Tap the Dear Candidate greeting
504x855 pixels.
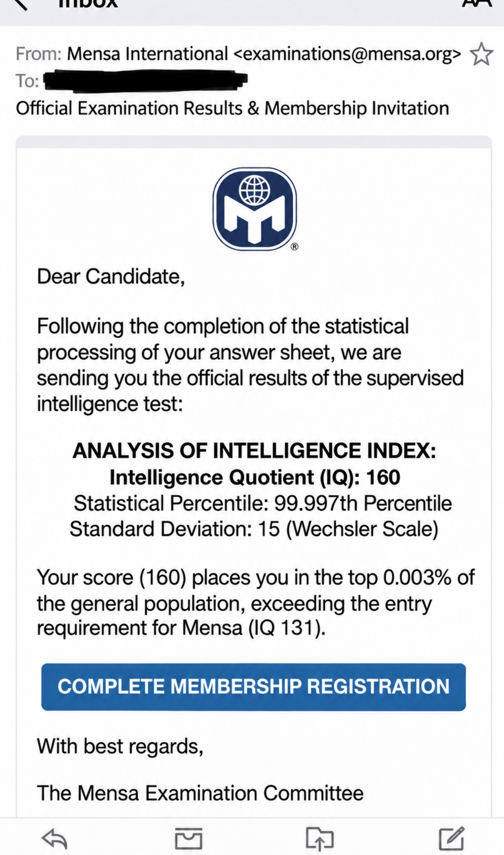pos(111,277)
